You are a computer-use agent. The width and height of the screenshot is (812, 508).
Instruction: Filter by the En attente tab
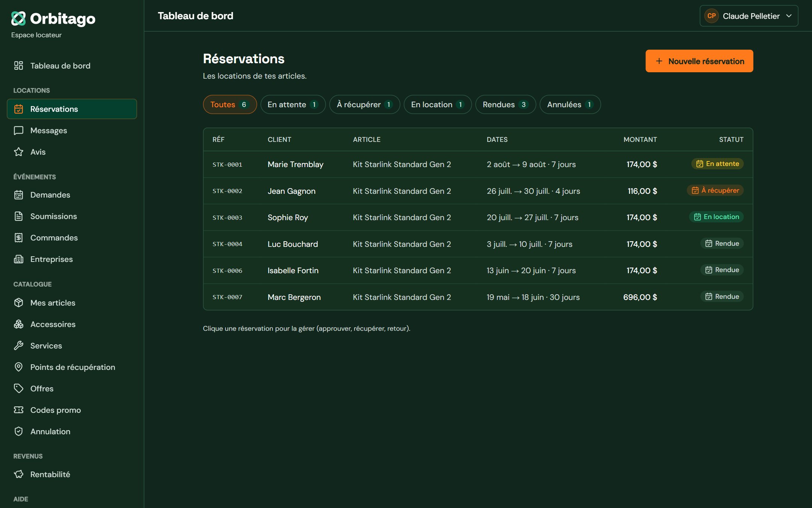pyautogui.click(x=293, y=105)
